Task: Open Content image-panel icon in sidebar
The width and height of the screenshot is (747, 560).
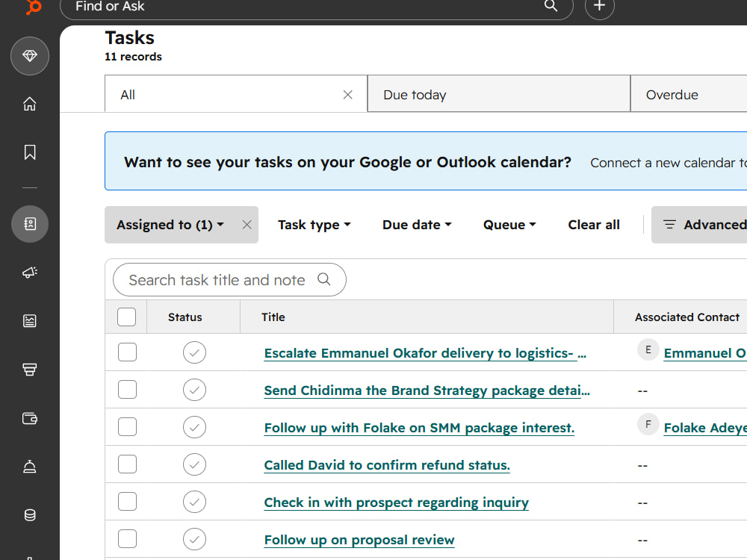Action: 30,321
